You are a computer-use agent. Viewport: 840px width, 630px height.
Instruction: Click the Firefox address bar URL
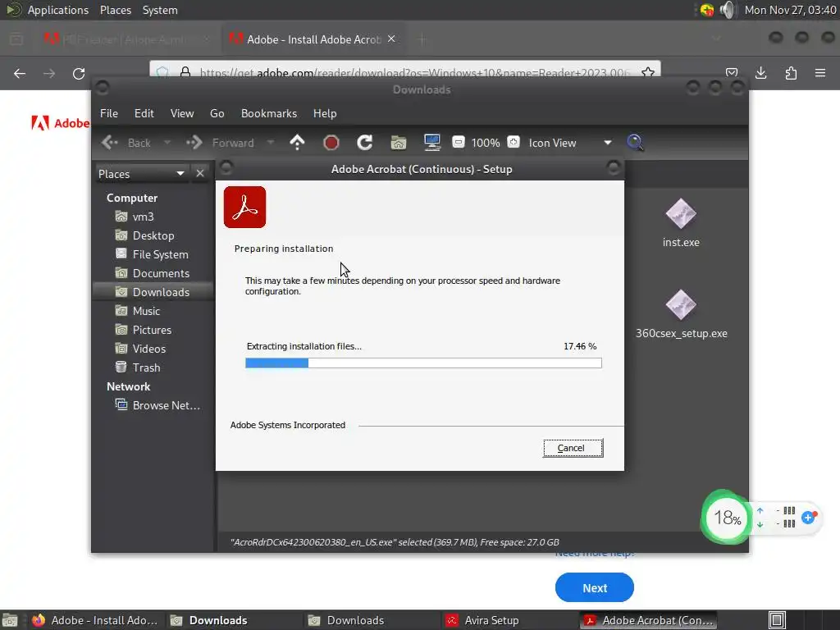pyautogui.click(x=414, y=73)
